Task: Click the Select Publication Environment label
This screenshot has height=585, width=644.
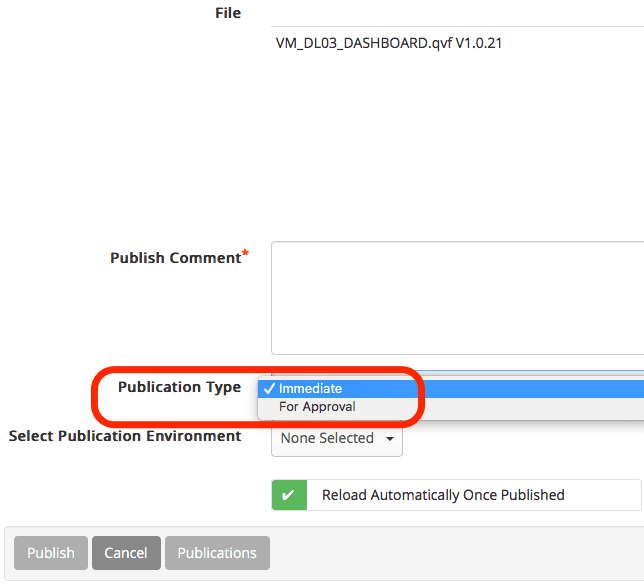Action: [x=125, y=436]
